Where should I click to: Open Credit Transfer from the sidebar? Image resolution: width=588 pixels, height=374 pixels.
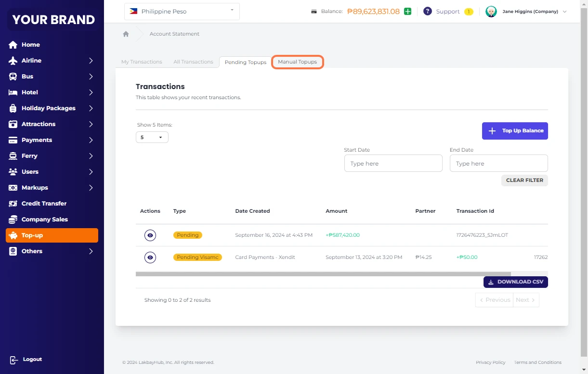pos(44,204)
